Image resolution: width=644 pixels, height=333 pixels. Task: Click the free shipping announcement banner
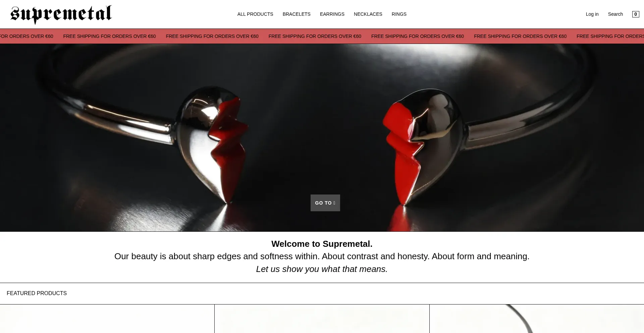pos(322,36)
